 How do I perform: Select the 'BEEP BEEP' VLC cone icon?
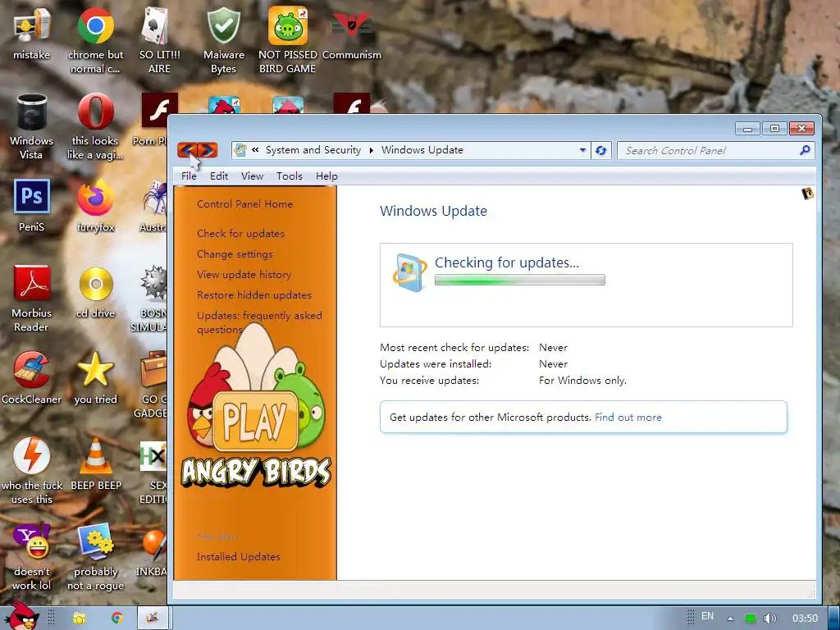click(95, 464)
